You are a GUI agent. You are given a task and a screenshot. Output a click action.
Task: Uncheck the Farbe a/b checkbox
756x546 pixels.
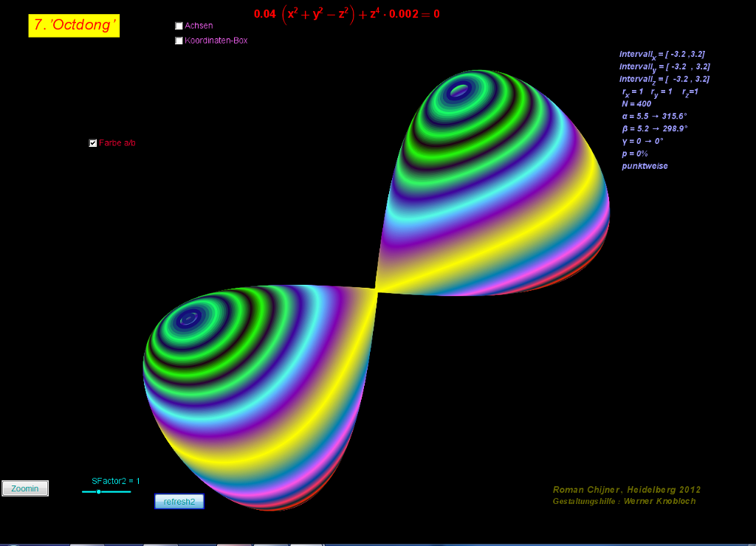[x=93, y=143]
